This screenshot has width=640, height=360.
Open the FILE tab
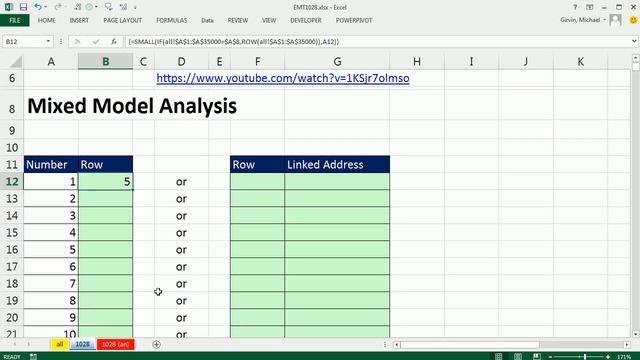pyautogui.click(x=15, y=20)
